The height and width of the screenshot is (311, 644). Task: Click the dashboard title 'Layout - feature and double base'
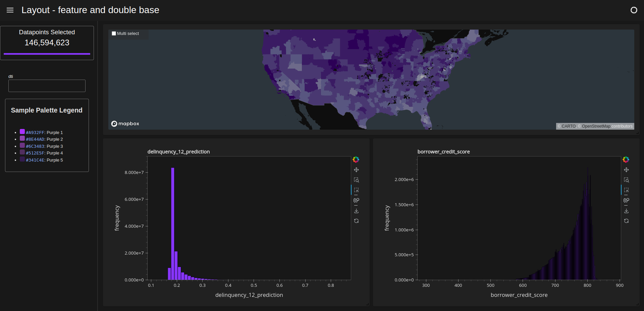tap(91, 10)
